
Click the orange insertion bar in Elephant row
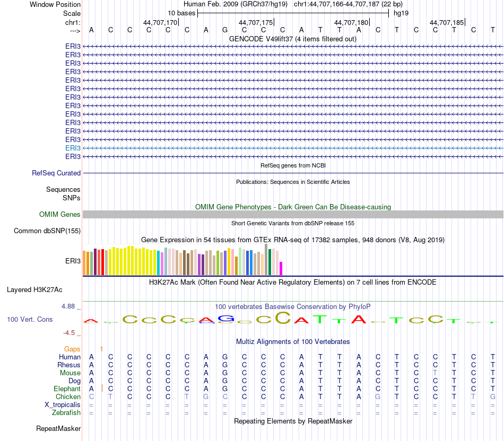pyautogui.click(x=102, y=389)
